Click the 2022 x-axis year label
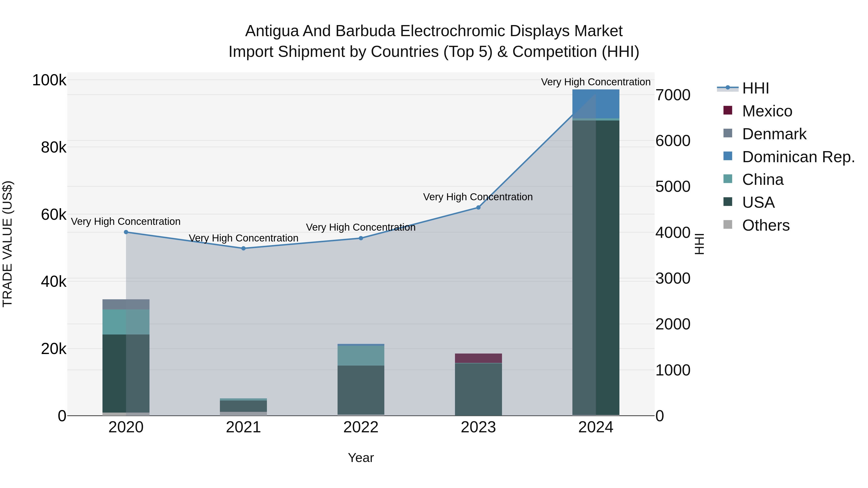This screenshot has width=868, height=488. pos(361,427)
